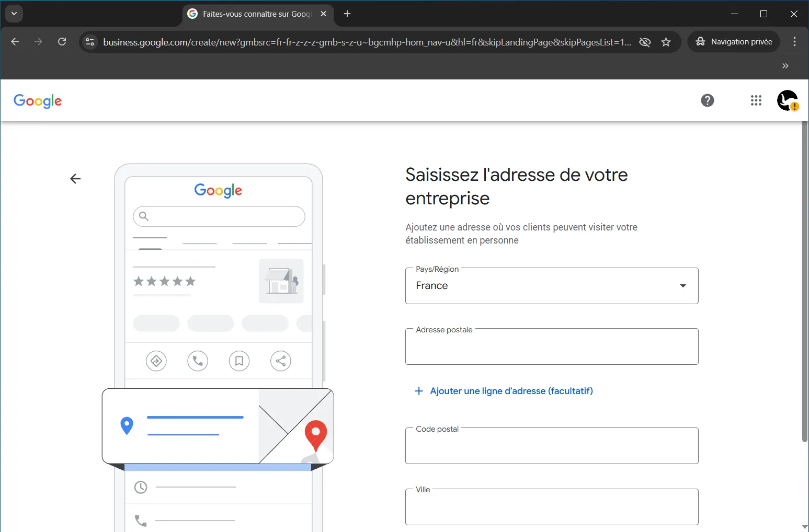Select the "Faites-vous connaître sur Google" tab
This screenshot has height=532, width=809.
pos(251,14)
